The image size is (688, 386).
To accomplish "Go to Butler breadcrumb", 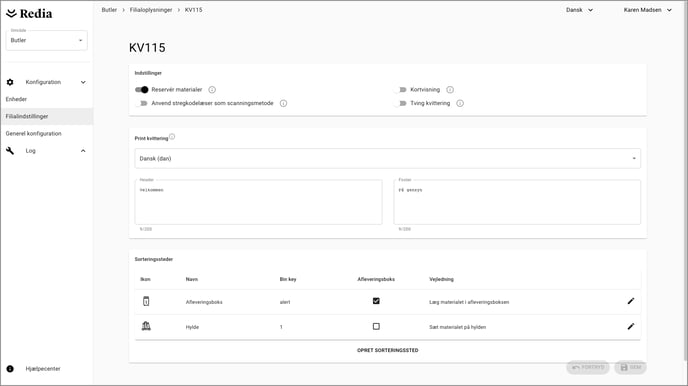I will pos(109,10).
